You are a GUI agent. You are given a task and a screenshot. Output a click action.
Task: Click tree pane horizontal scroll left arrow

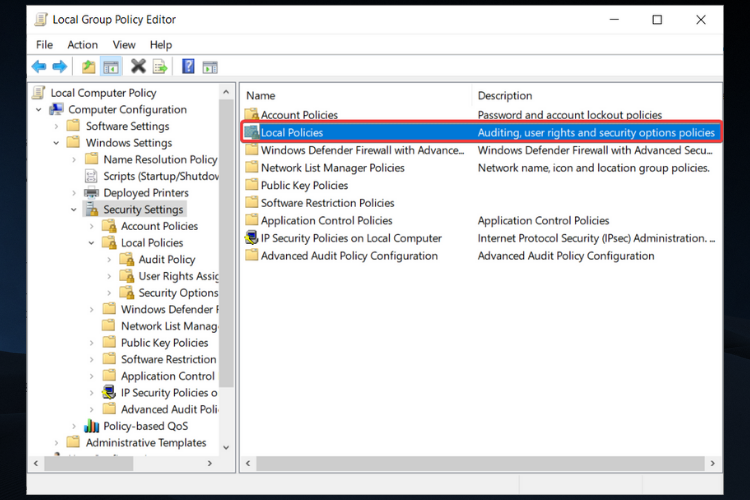pyautogui.click(x=36, y=463)
